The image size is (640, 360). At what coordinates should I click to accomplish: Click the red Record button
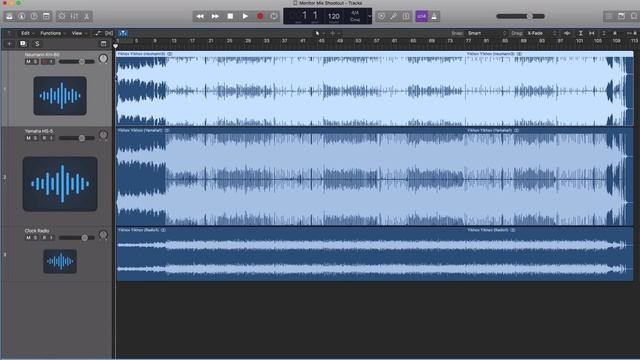click(x=260, y=16)
